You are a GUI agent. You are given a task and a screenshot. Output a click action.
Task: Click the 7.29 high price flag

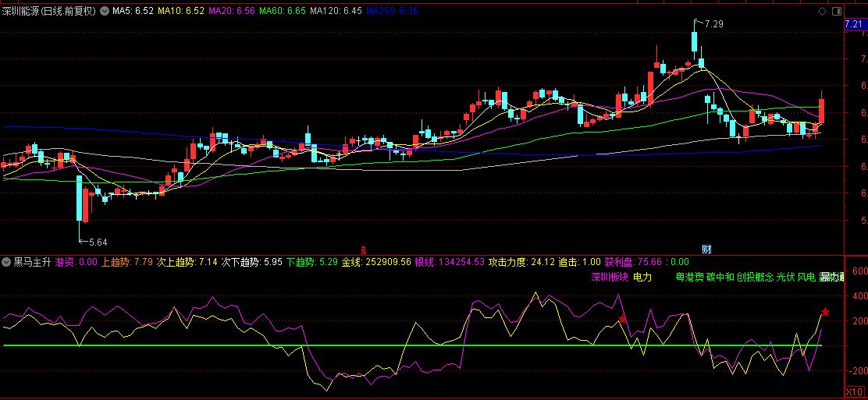[713, 25]
